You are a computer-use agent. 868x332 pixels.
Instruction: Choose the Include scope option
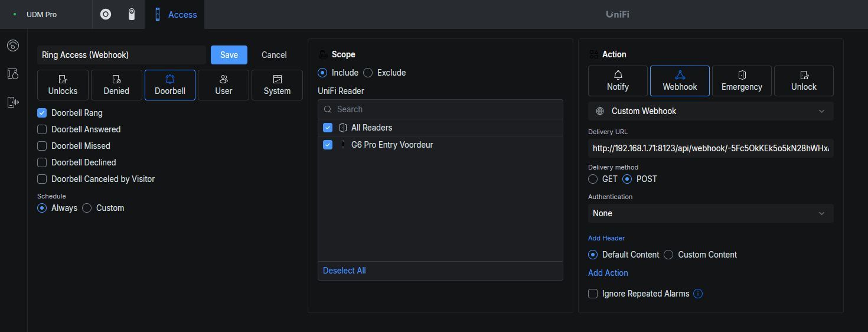(x=322, y=73)
